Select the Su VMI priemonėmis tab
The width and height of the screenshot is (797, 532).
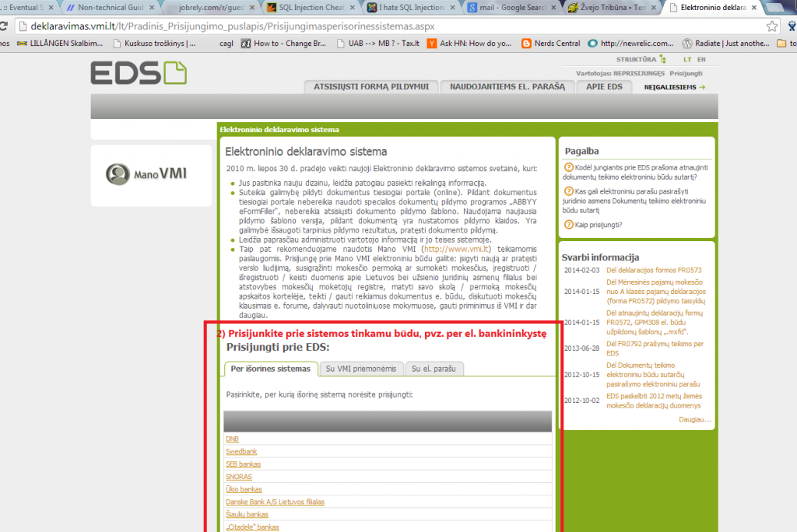click(361, 369)
